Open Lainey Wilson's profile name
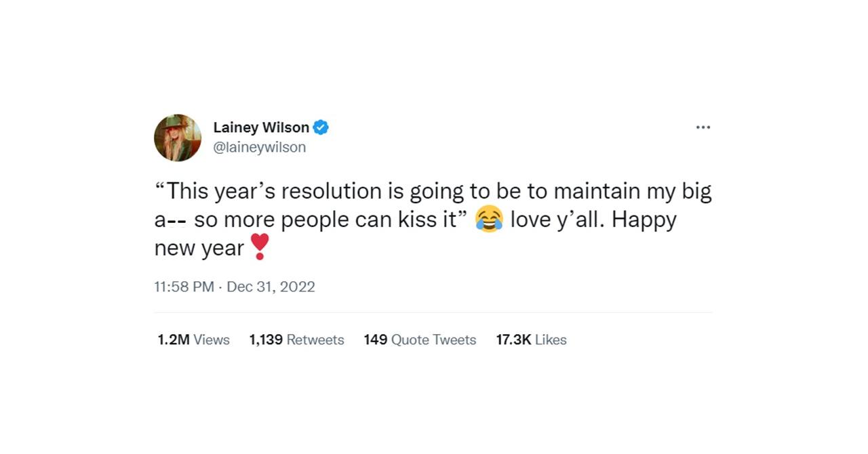The width and height of the screenshot is (868, 454). [x=261, y=127]
